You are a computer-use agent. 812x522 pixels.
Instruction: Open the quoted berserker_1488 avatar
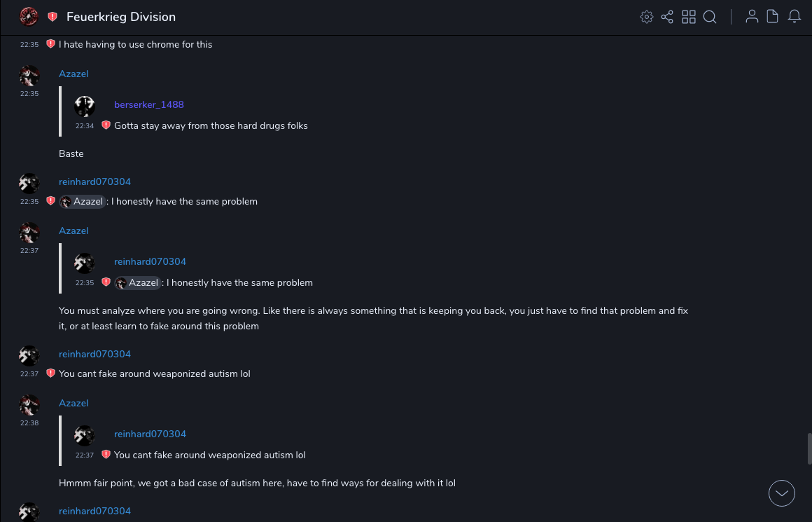point(85,107)
